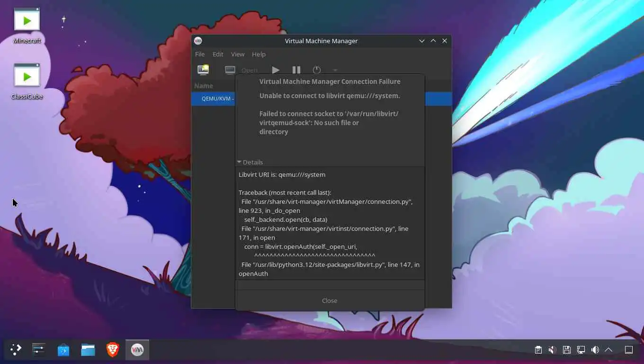The width and height of the screenshot is (644, 364).
Task: Maximize the Virtual Machine Manager window
Action: click(433, 41)
